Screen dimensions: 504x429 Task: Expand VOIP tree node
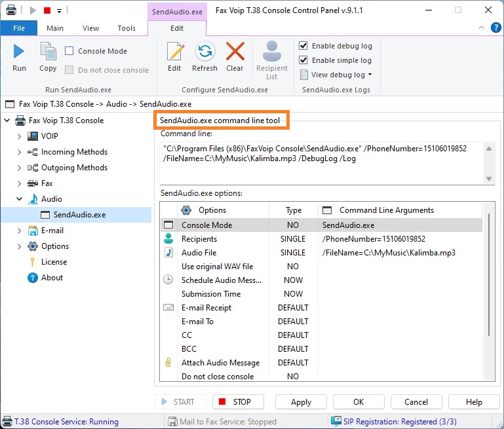[x=19, y=136]
